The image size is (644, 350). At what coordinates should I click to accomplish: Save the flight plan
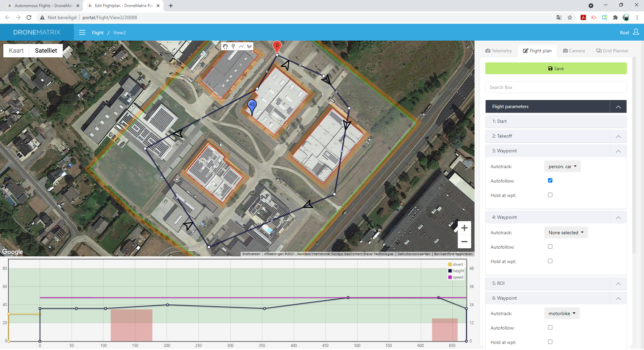tap(556, 68)
